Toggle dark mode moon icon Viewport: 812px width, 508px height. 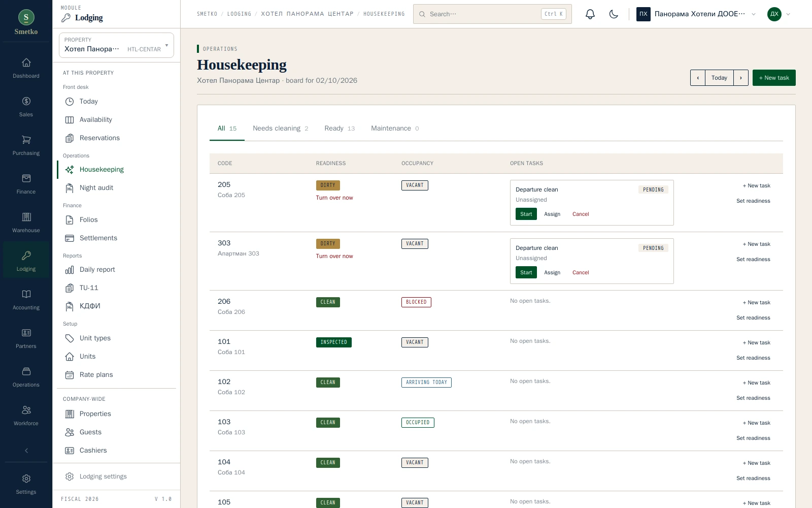(614, 14)
